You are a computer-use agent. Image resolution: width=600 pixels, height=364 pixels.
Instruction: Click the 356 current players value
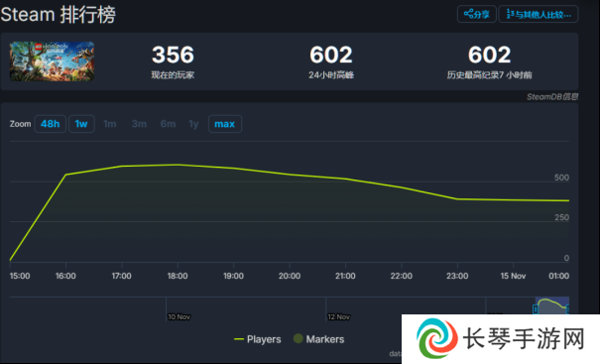point(173,55)
